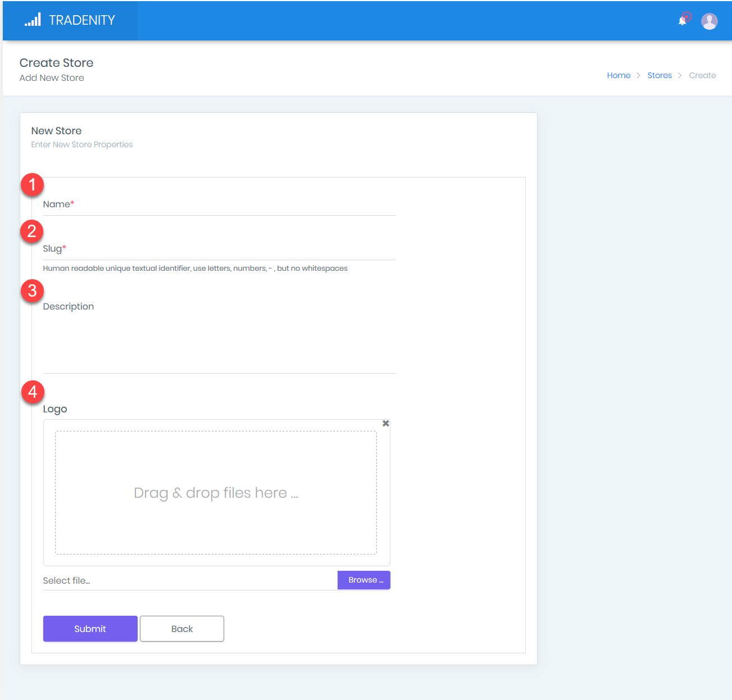This screenshot has width=732, height=700.
Task: Click the TRADENITY brand name
Action: [82, 20]
